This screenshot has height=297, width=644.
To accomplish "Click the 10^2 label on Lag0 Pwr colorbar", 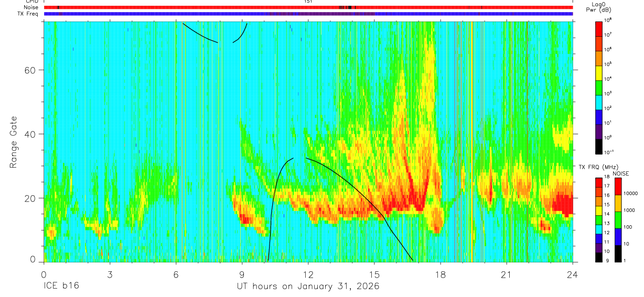I will click(608, 108).
